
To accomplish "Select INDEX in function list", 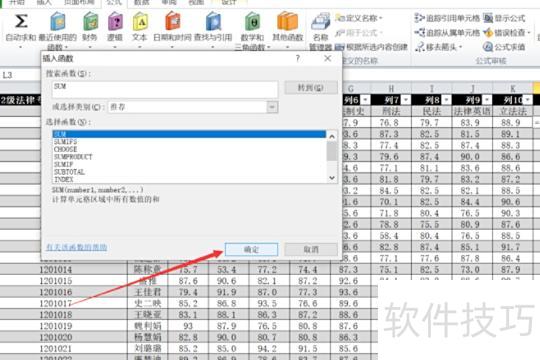I will coord(189,179).
